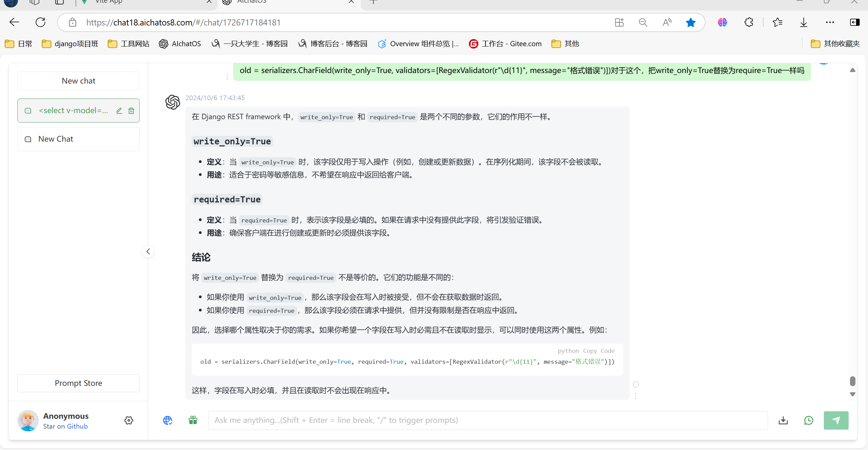Image resolution: width=868 pixels, height=450 pixels.
Task: Click the collapse sidebar arrow toggle
Action: tap(148, 251)
